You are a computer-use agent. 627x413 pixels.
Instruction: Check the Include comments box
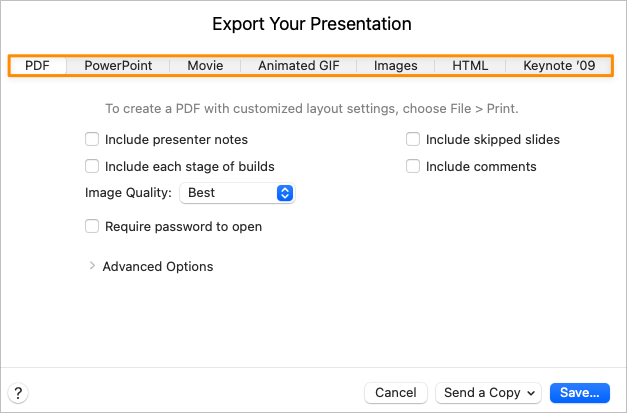coord(413,167)
